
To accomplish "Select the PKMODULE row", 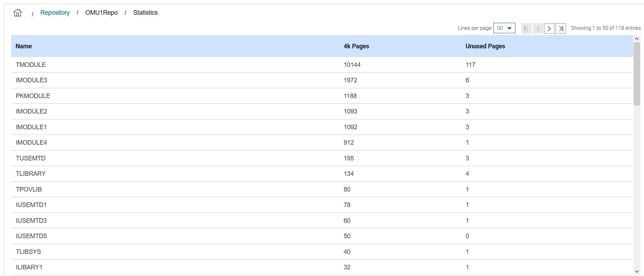I will coord(33,96).
